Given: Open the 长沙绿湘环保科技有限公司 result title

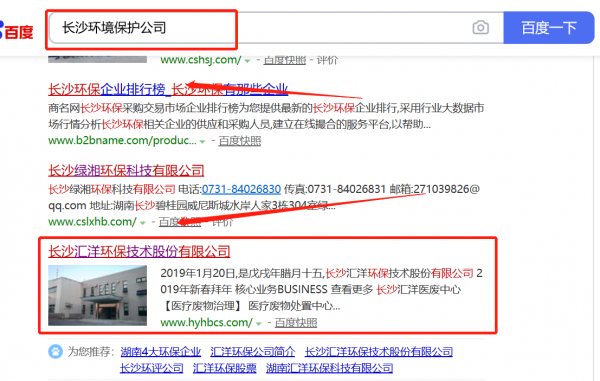Looking at the screenshot, I should (126, 171).
